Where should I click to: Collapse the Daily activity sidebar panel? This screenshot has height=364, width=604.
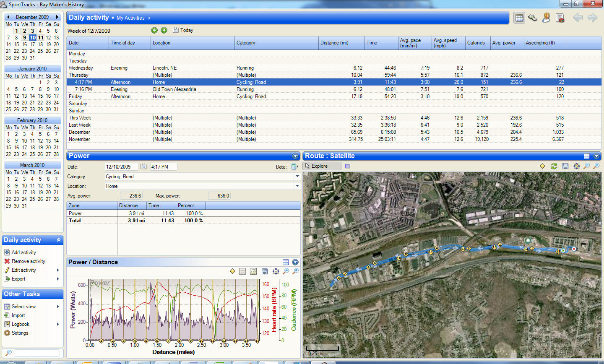coord(59,240)
